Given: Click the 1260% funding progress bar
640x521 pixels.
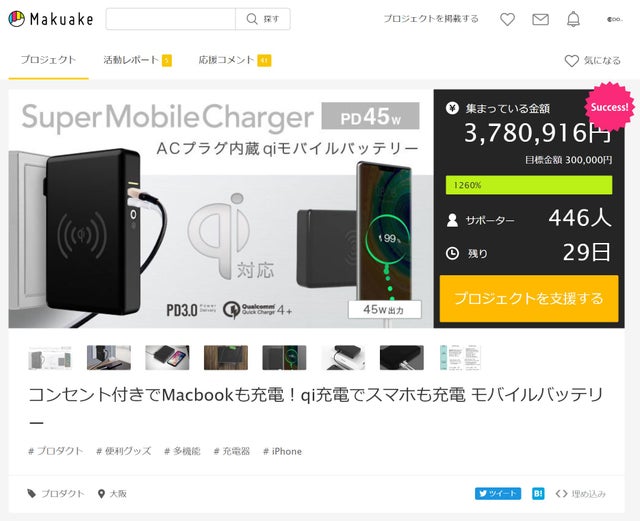Looking at the screenshot, I should (529, 185).
